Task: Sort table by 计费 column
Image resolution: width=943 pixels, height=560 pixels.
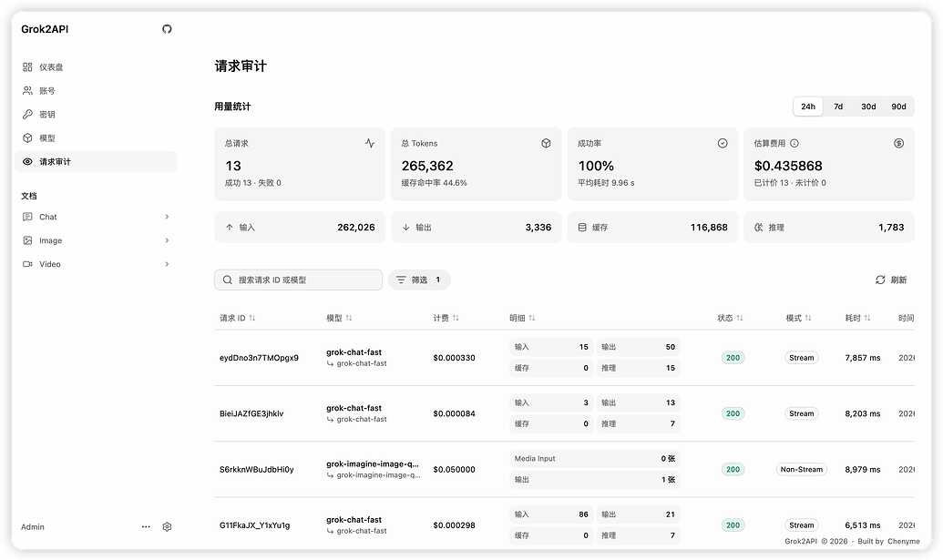Action: [446, 318]
